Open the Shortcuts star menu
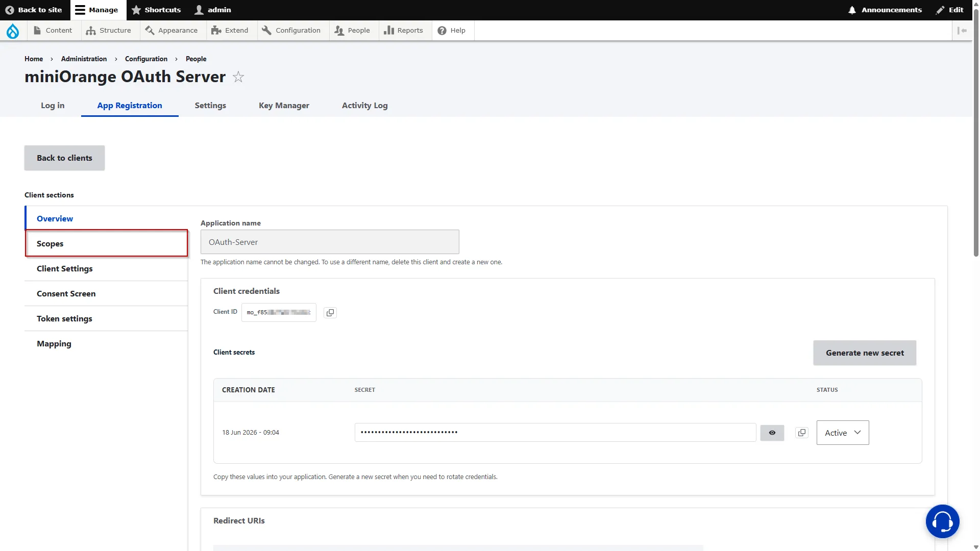This screenshot has width=980, height=551. pos(156,10)
